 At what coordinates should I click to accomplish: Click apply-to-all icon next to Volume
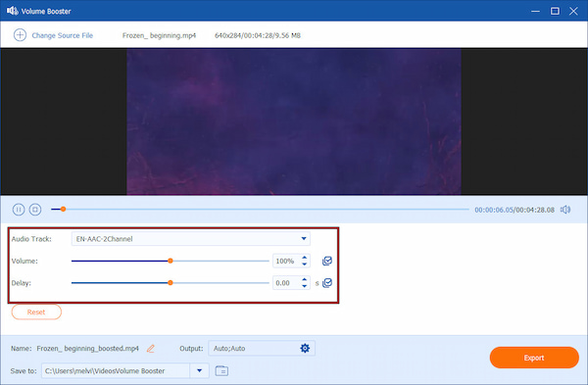(x=327, y=261)
